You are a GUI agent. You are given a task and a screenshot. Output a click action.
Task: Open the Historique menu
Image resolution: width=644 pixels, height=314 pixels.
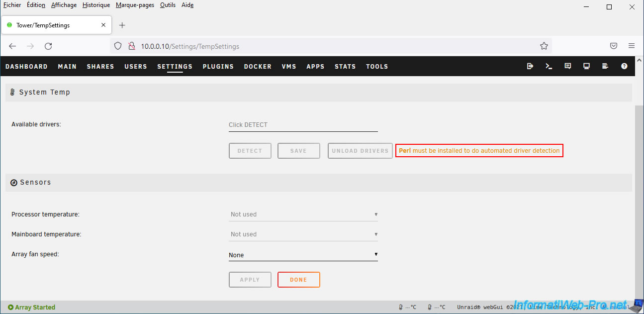tap(96, 5)
